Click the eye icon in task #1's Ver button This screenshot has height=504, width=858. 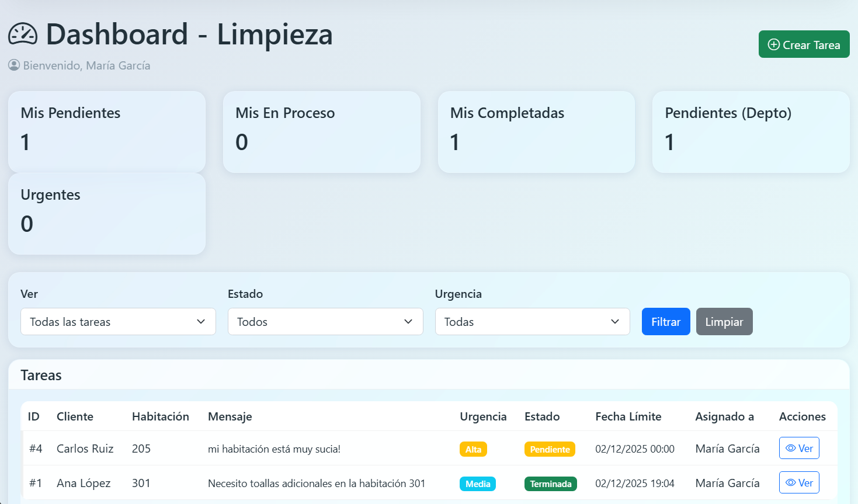tap(791, 482)
